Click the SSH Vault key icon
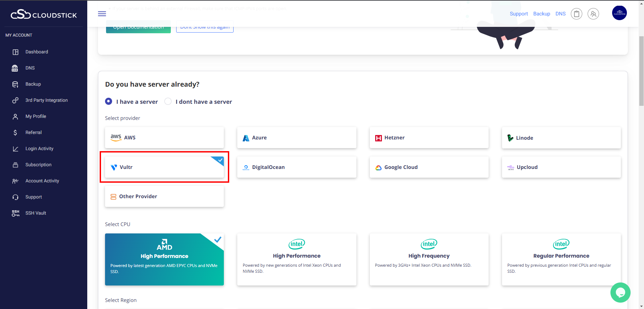This screenshot has height=309, width=644. [x=15, y=213]
